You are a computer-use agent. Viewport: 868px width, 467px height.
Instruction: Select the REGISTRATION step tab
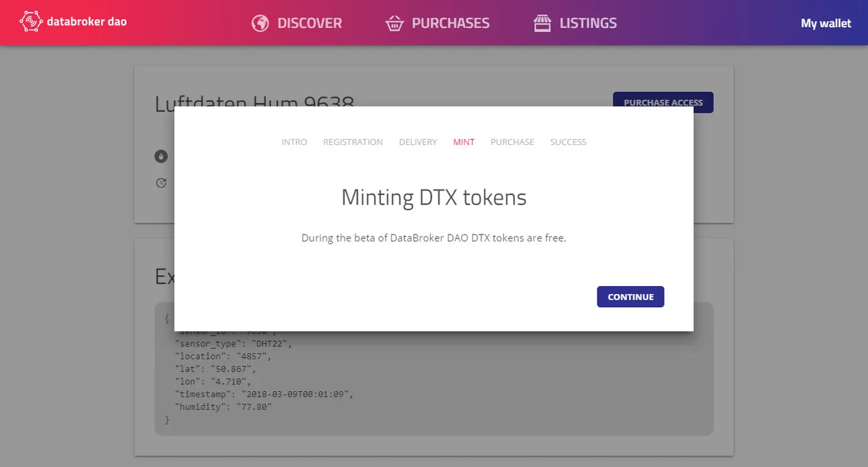click(x=353, y=142)
